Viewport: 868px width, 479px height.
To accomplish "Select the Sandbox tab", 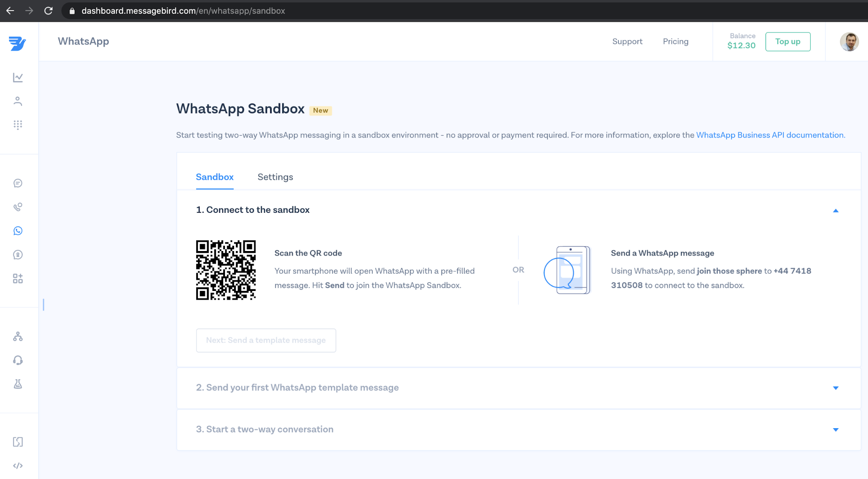I will click(x=215, y=177).
